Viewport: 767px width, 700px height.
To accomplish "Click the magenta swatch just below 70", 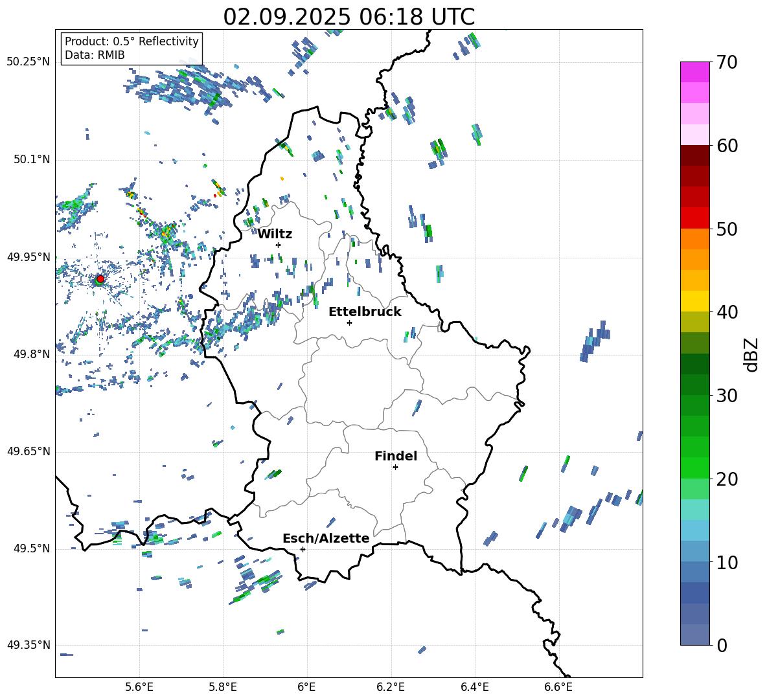I will pyautogui.click(x=694, y=73).
